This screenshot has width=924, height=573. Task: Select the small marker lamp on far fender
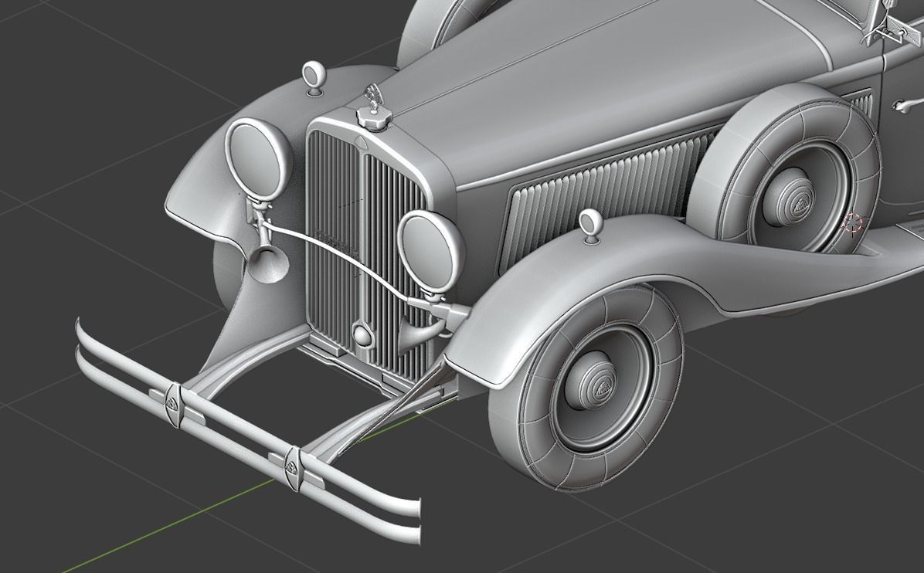point(314,79)
